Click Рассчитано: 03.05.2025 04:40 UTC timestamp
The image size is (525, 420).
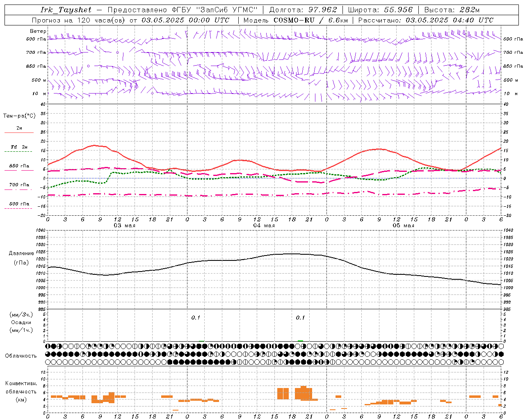(x=426, y=20)
